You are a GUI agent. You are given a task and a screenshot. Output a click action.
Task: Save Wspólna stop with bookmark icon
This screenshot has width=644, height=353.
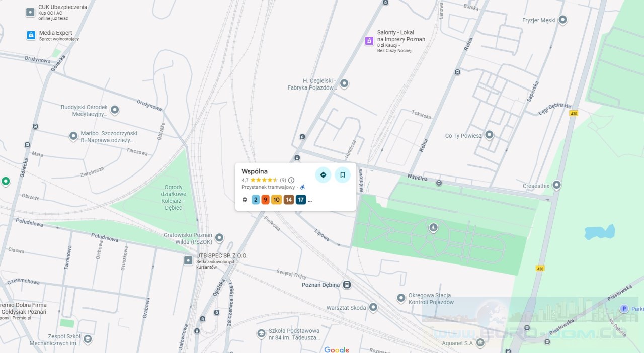pos(343,175)
